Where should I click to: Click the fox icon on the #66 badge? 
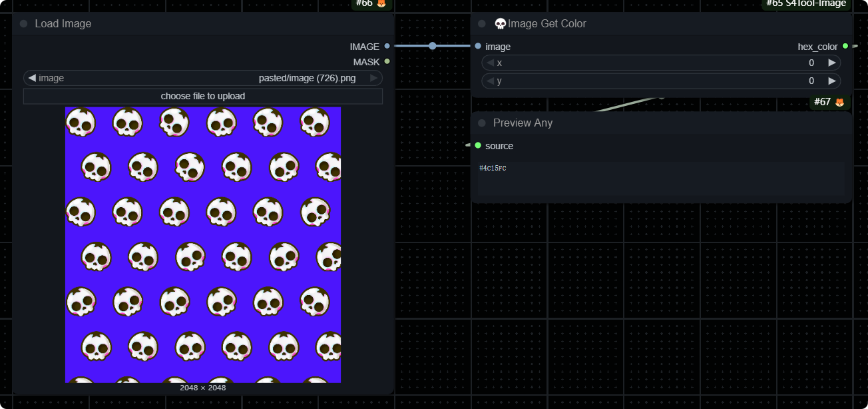(381, 3)
